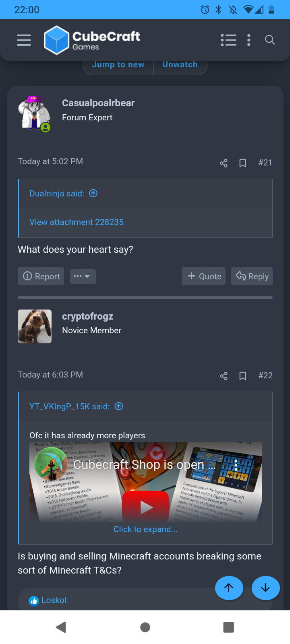Screen dimensions: 290x644
Task: Bookmark post #21
Action: click(243, 163)
